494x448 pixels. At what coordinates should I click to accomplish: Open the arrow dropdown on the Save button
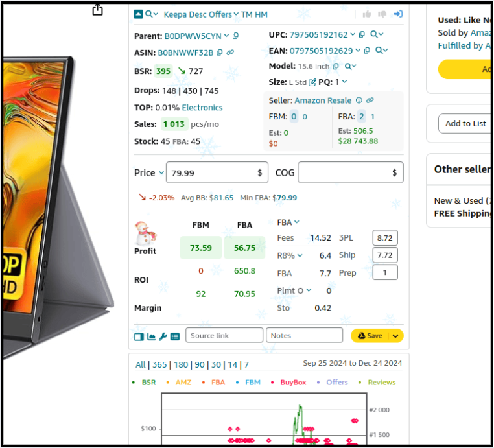click(x=395, y=336)
